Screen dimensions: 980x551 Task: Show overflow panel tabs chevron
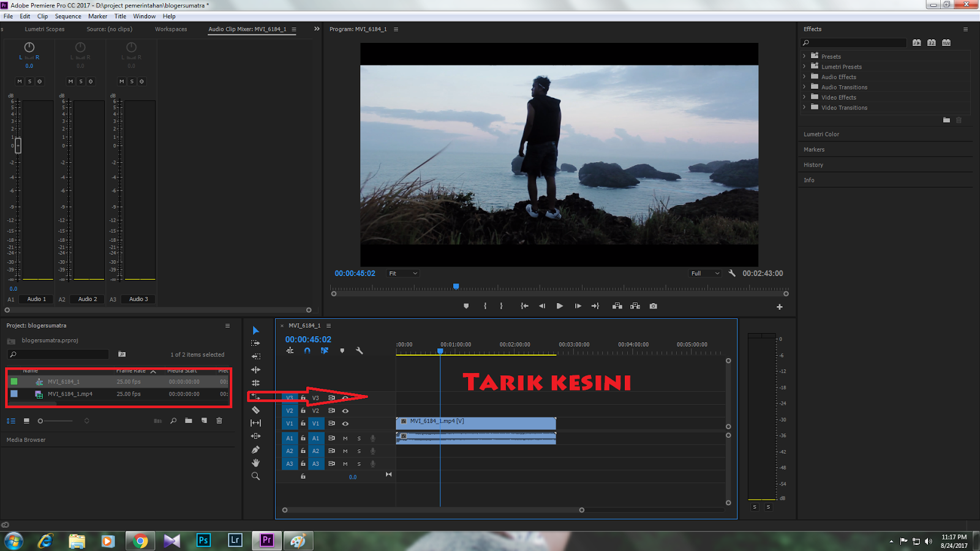[x=317, y=29]
